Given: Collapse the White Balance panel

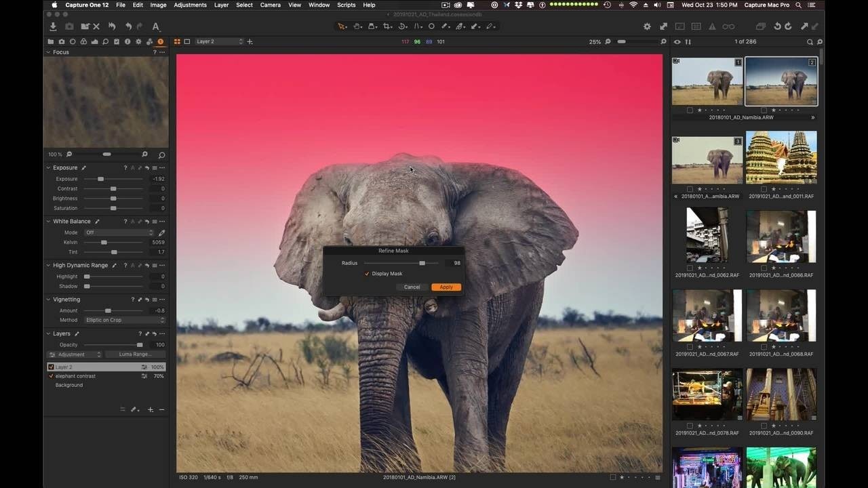Looking at the screenshot, I should coord(48,221).
